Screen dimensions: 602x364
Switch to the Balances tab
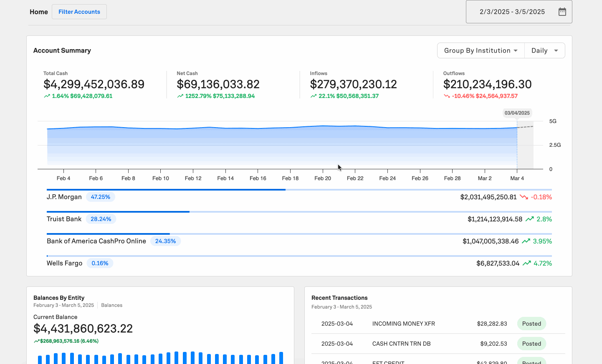coord(111,305)
